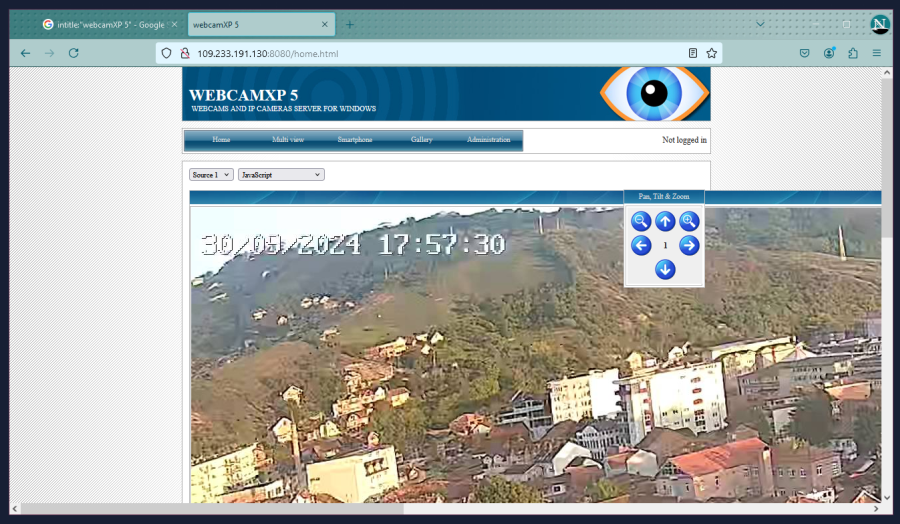The image size is (900, 524).
Task: Click the zoom in magnifier button
Action: [x=689, y=222]
